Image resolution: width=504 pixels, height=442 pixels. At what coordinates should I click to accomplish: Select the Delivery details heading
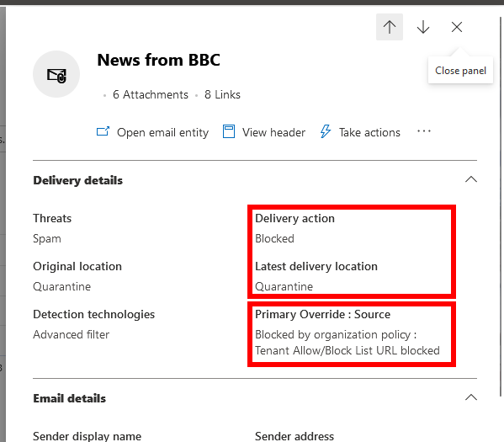77,180
